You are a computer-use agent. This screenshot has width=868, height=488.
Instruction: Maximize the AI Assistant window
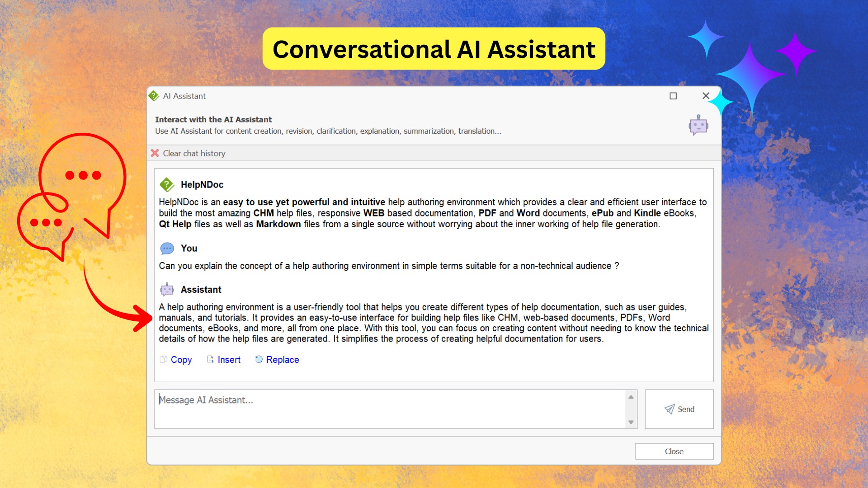tap(673, 96)
